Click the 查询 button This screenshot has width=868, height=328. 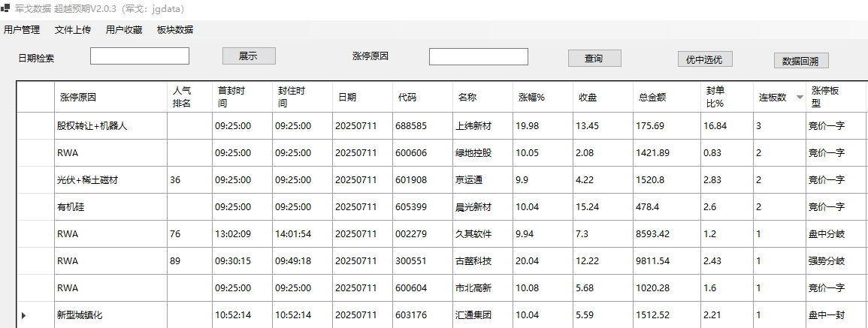pos(594,58)
